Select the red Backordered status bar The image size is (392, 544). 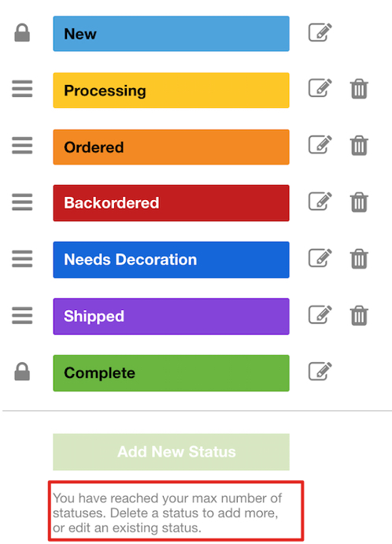(171, 203)
